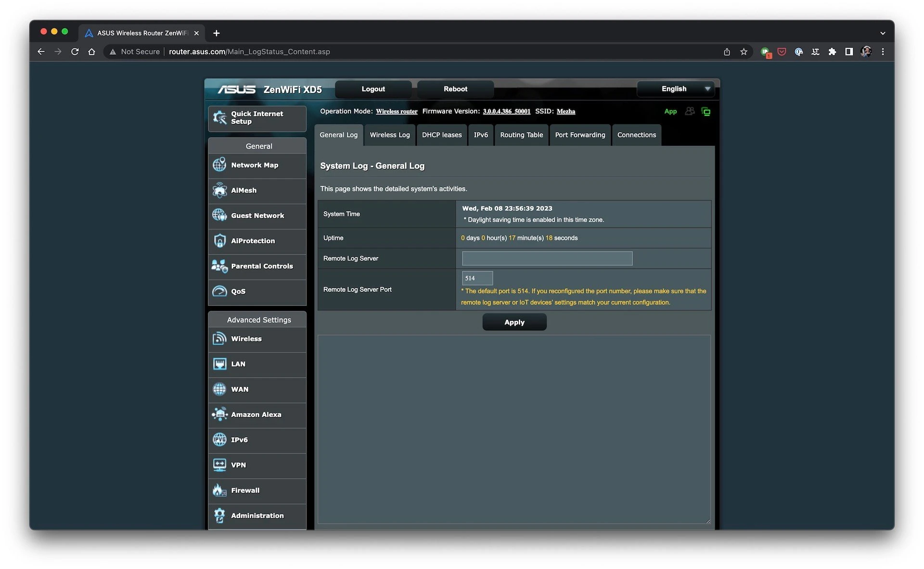
Task: Click the browser profile avatar
Action: pos(866,51)
